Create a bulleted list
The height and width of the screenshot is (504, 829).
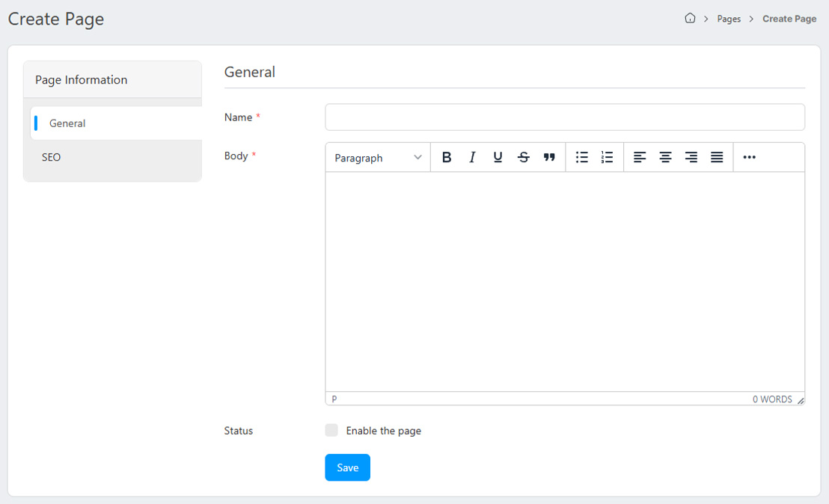581,157
